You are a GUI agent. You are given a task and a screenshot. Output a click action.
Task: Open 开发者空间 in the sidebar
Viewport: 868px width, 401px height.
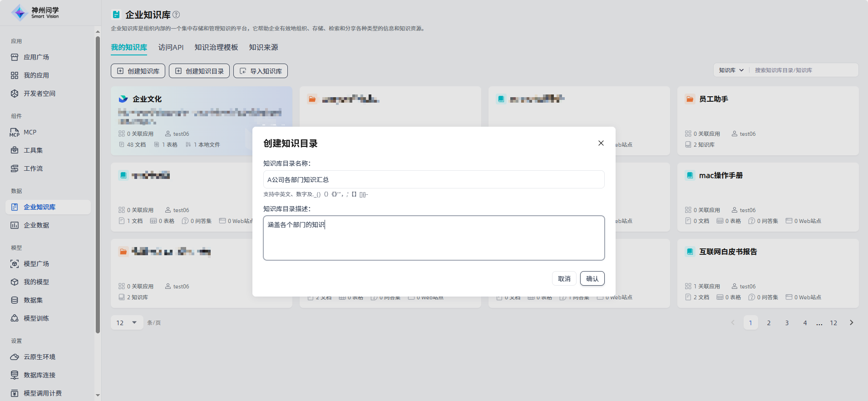tap(39, 94)
